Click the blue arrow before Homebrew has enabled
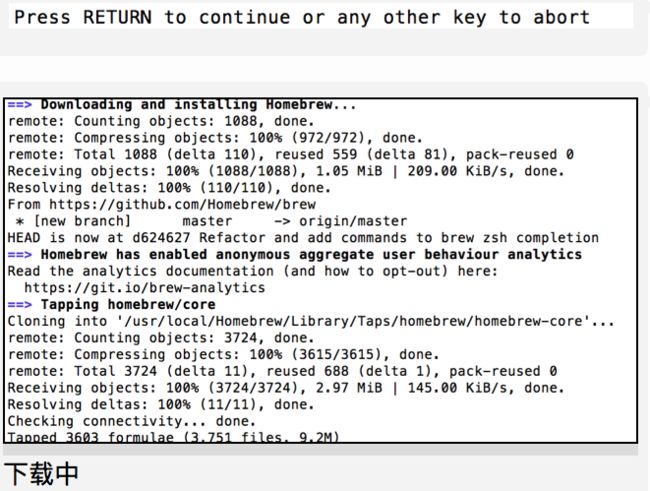The width and height of the screenshot is (650, 491). click(x=19, y=255)
